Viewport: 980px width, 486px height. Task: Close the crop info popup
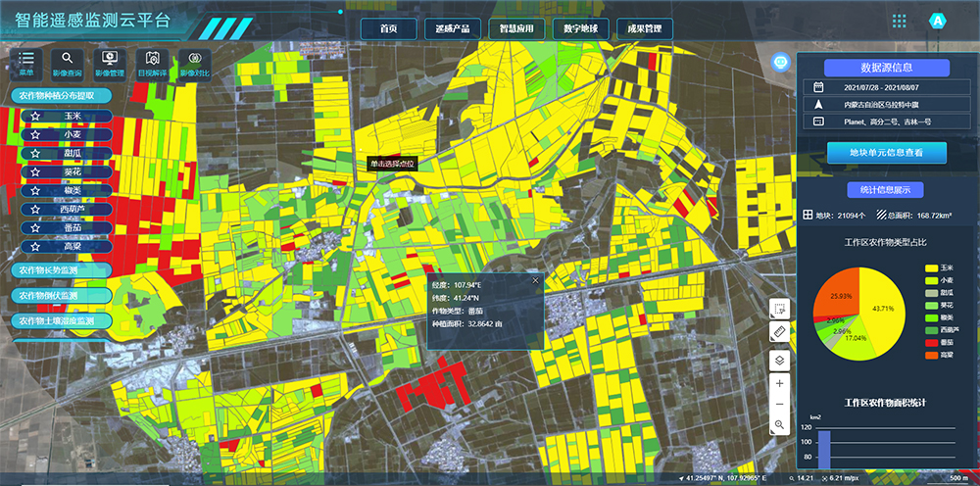pos(535,280)
